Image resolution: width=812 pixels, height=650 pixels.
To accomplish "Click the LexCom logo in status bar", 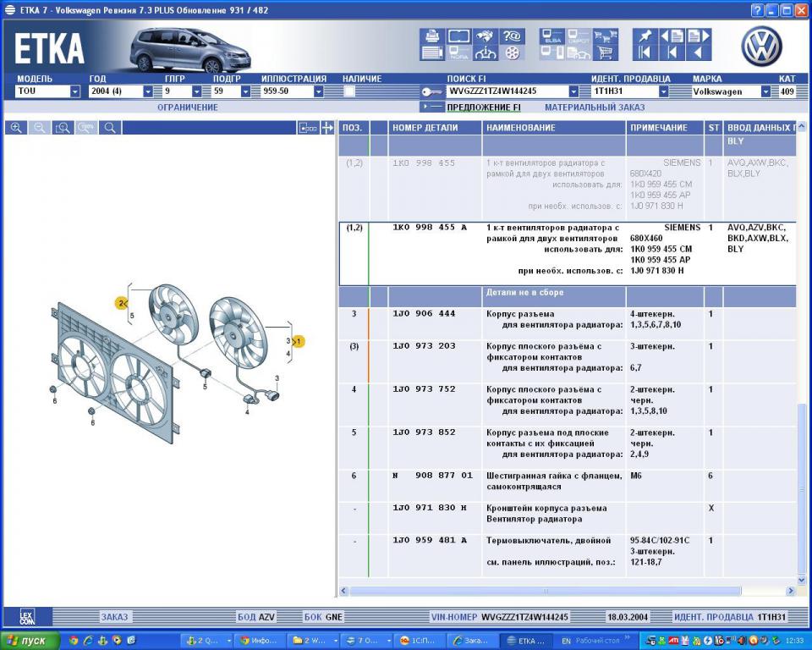I will (x=27, y=616).
